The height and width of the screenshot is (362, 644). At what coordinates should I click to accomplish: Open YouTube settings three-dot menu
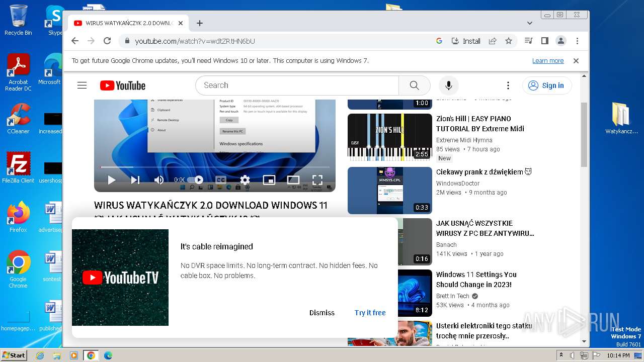click(x=508, y=85)
